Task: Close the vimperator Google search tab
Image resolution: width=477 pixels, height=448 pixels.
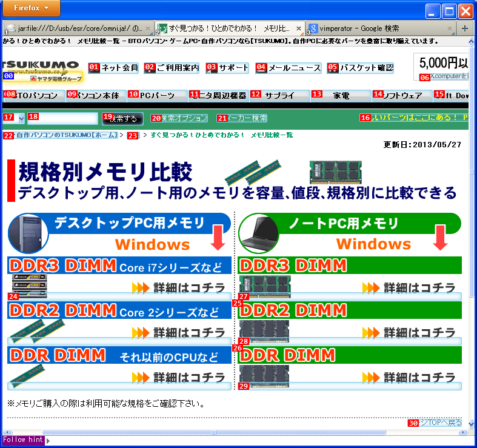Action: 450,28
